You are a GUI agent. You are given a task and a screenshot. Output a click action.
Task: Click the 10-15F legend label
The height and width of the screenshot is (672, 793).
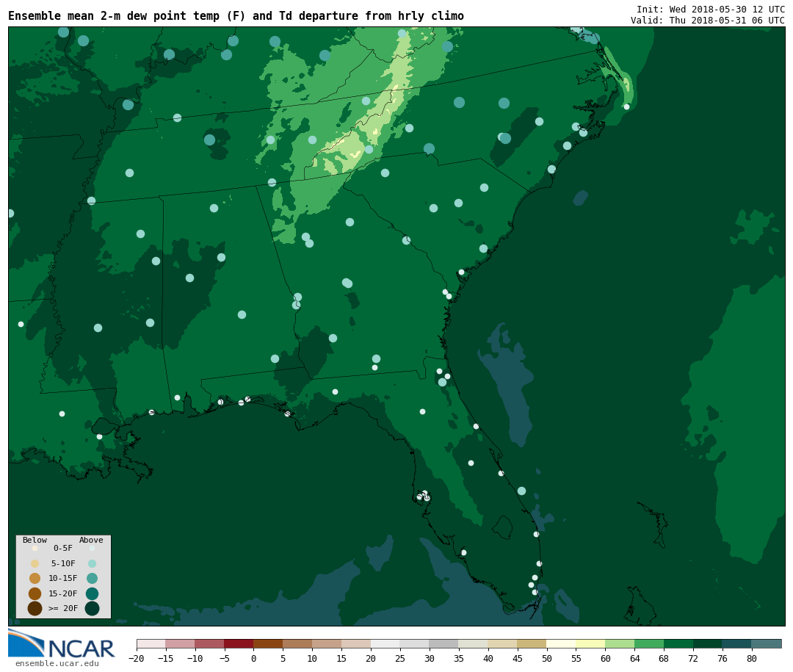pos(63,578)
